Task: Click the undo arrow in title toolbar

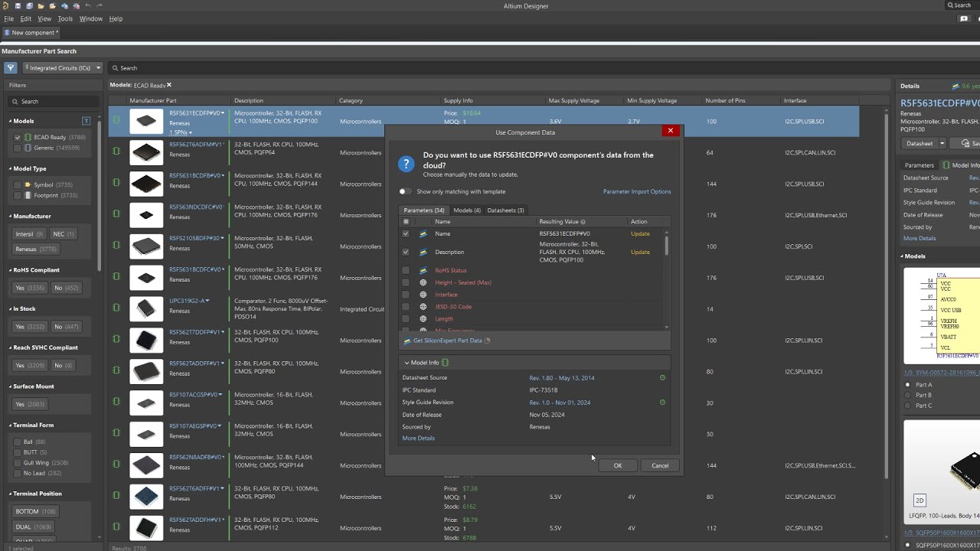Action: [x=87, y=5]
